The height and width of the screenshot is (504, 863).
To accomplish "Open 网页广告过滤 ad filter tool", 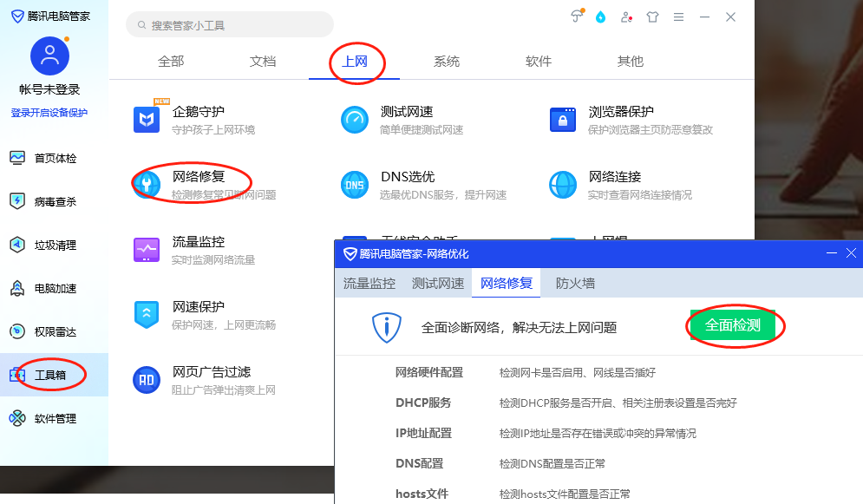I will click(x=204, y=380).
